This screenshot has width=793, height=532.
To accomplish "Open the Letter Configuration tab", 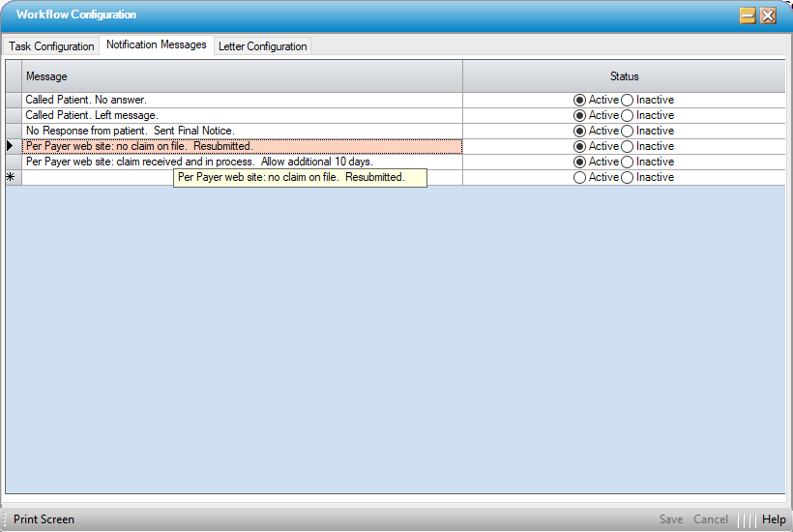I will 262,46.
